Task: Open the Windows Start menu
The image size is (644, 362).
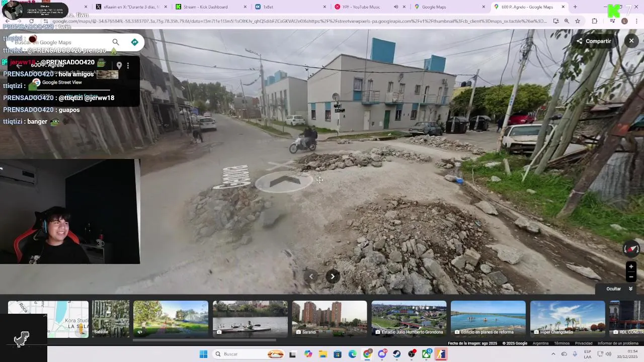Action: pos(203,354)
